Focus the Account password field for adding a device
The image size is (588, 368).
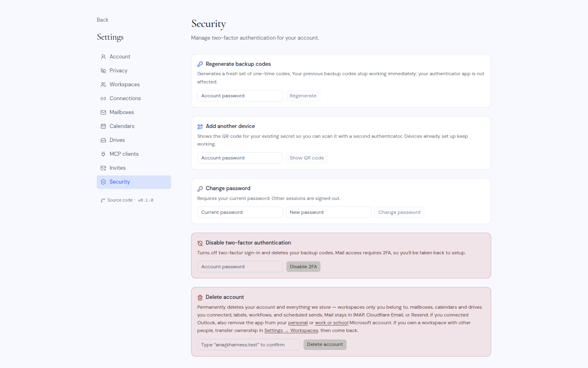point(240,158)
